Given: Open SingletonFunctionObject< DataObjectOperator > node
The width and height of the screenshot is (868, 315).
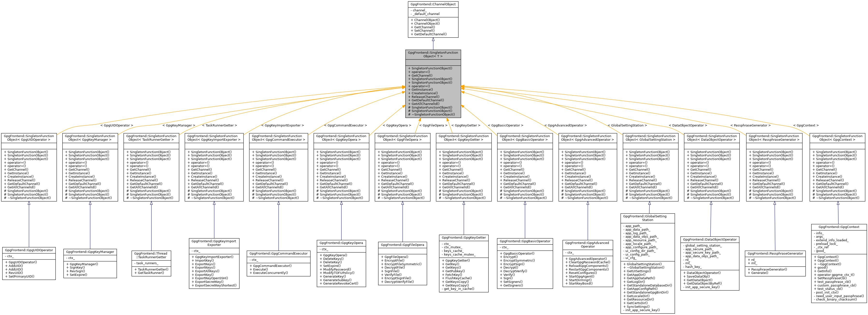Looking at the screenshot, I should [x=711, y=167].
